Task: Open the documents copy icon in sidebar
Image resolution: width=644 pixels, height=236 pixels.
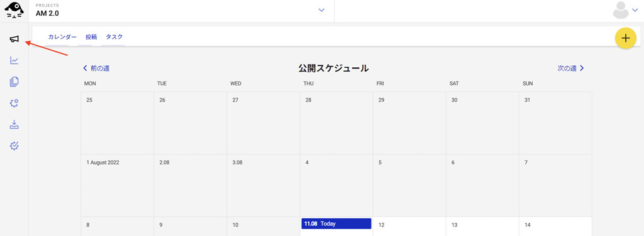Action: (x=14, y=82)
